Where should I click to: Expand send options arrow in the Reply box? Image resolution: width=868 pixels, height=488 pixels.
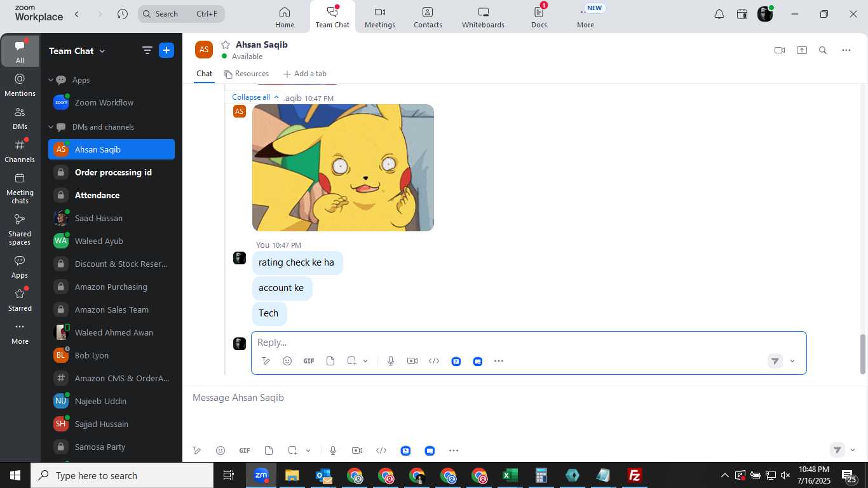[x=792, y=361]
